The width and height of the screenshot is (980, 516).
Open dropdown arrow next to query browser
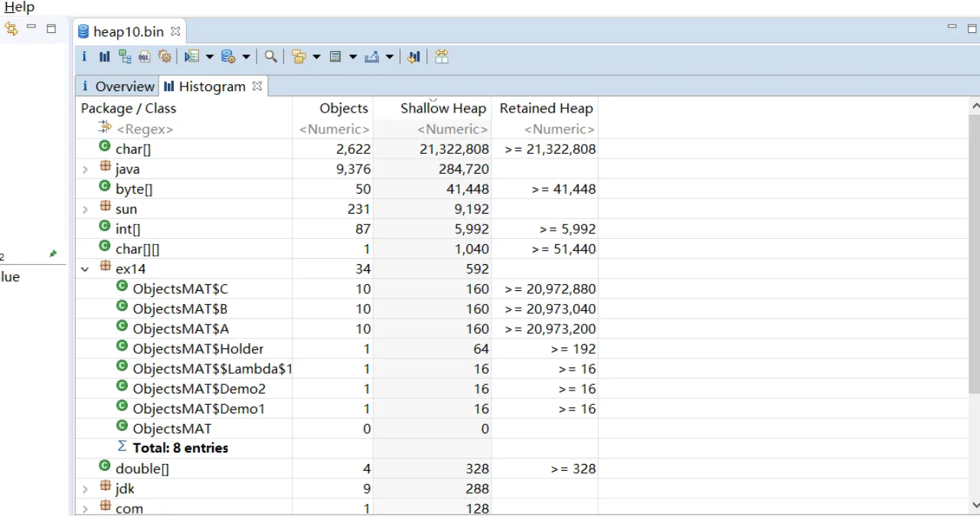(x=246, y=57)
